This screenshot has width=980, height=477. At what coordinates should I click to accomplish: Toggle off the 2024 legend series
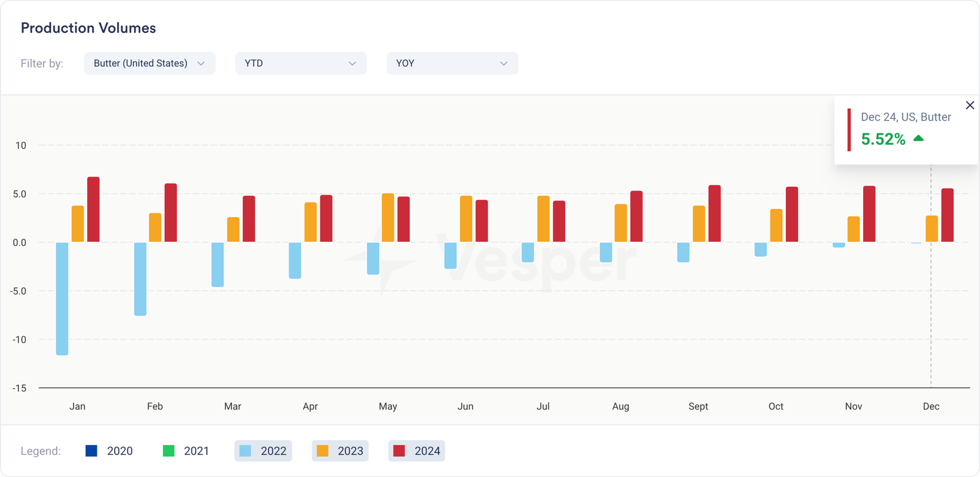[x=417, y=451]
